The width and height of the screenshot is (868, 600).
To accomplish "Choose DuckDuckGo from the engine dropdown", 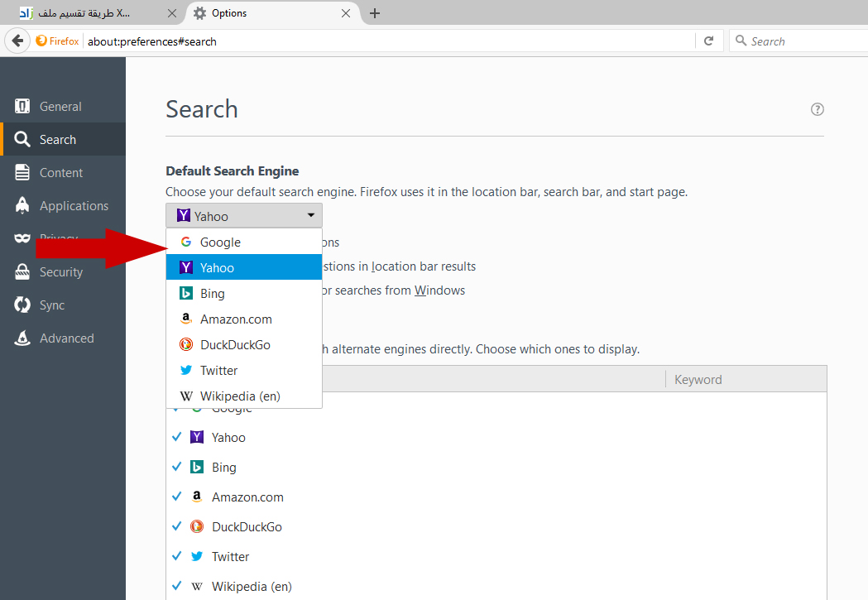I will pos(244,344).
